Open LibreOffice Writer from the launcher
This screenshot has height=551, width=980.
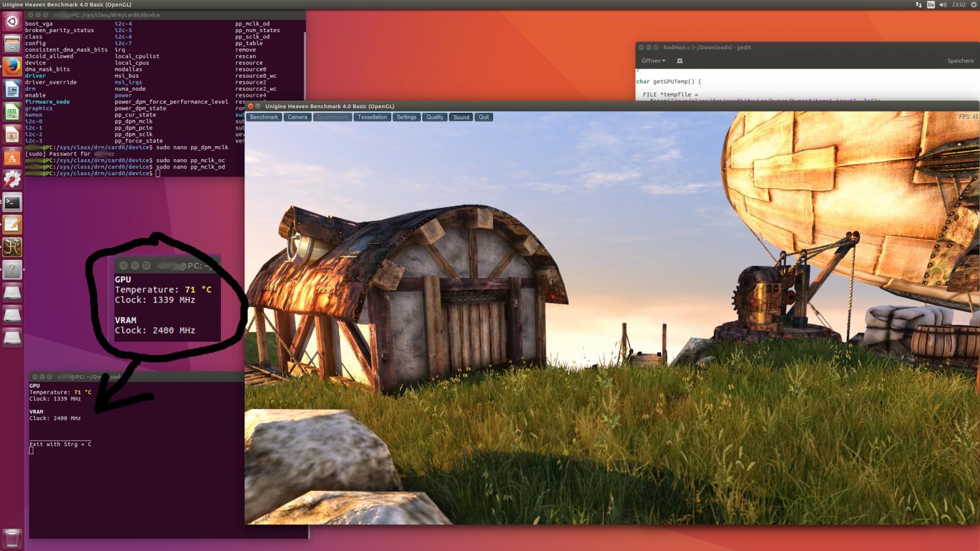click(12, 89)
